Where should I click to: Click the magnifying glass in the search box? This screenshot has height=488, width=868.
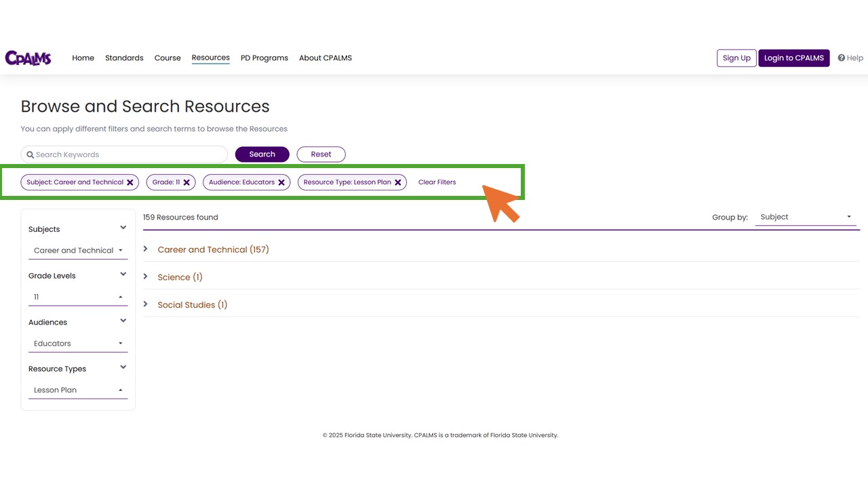(x=30, y=155)
